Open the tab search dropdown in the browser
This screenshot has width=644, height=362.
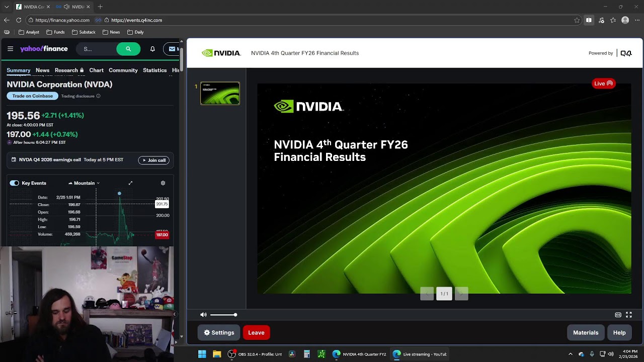click(6, 7)
